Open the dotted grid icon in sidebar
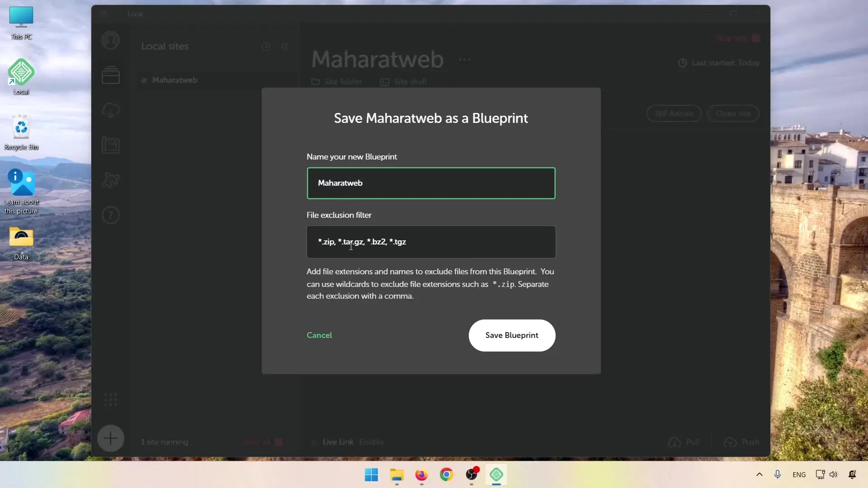Screen dimensions: 868x488 (110, 399)
